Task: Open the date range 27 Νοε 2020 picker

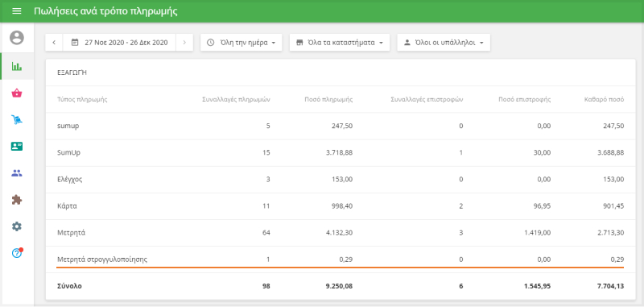Action: click(x=119, y=43)
